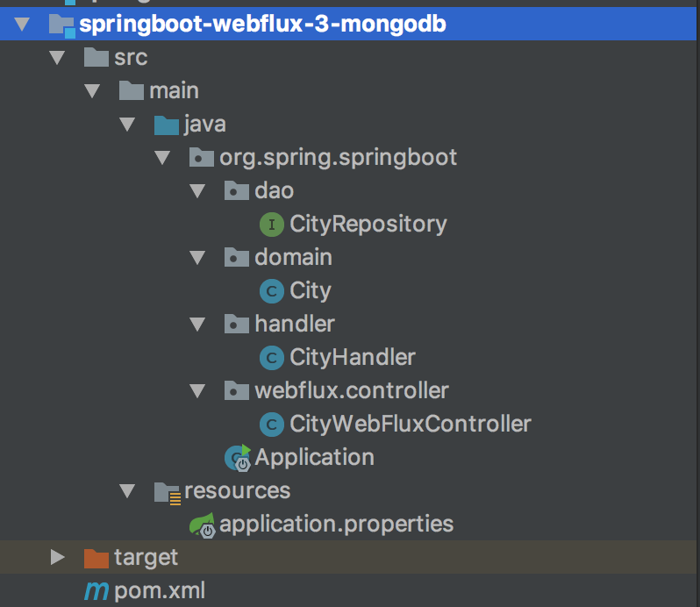
Task: Click the City class icon
Action: coord(272,291)
